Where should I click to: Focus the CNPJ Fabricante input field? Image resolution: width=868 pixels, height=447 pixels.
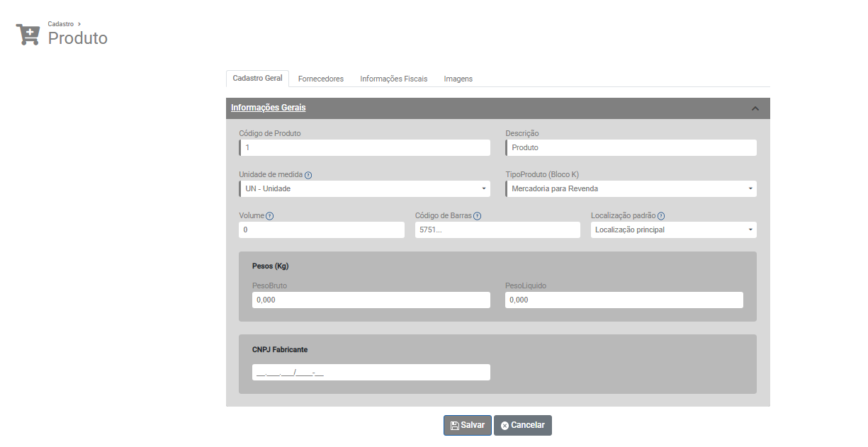click(x=371, y=373)
